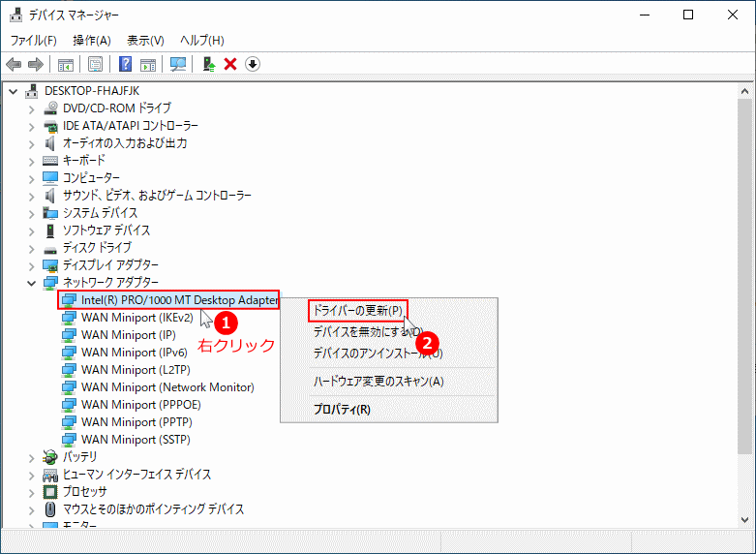Open the ヘルプ(H) menu
Viewport: 756px width, 554px height.
pyautogui.click(x=202, y=40)
